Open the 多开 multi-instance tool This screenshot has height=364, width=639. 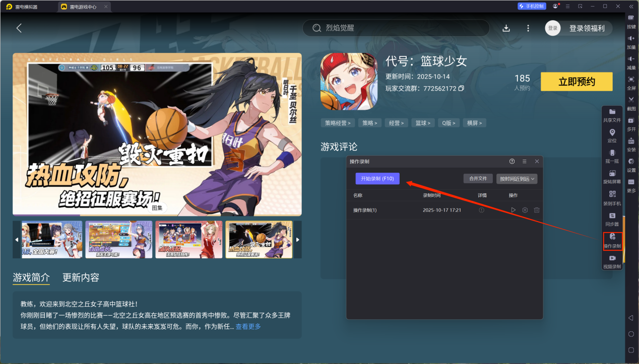click(631, 120)
